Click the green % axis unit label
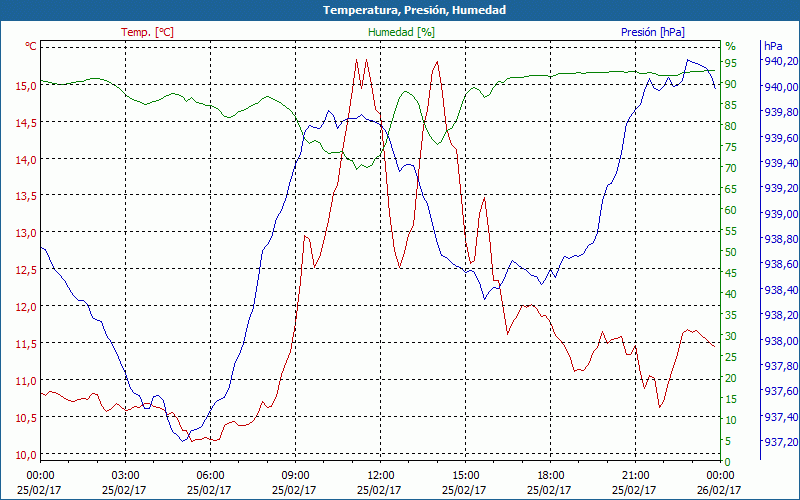 731,46
